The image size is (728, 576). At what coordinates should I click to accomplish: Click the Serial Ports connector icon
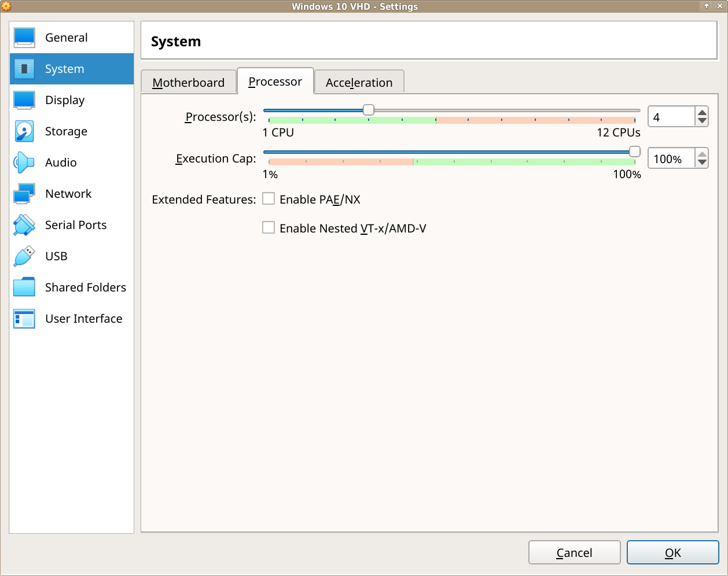24,225
